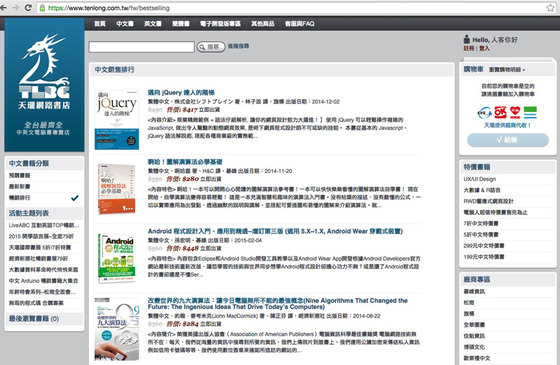The image size is (560, 365).
Task: Select the second item under 中文書籍分類
Action: 20,186
